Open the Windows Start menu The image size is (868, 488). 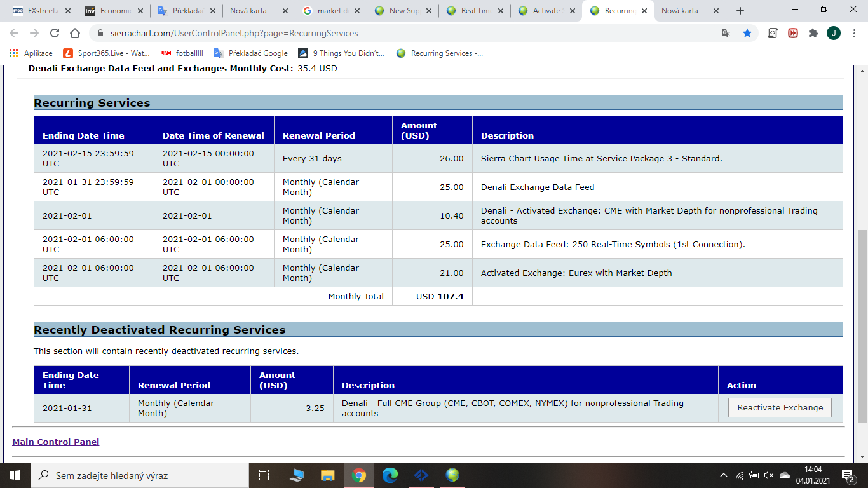15,475
